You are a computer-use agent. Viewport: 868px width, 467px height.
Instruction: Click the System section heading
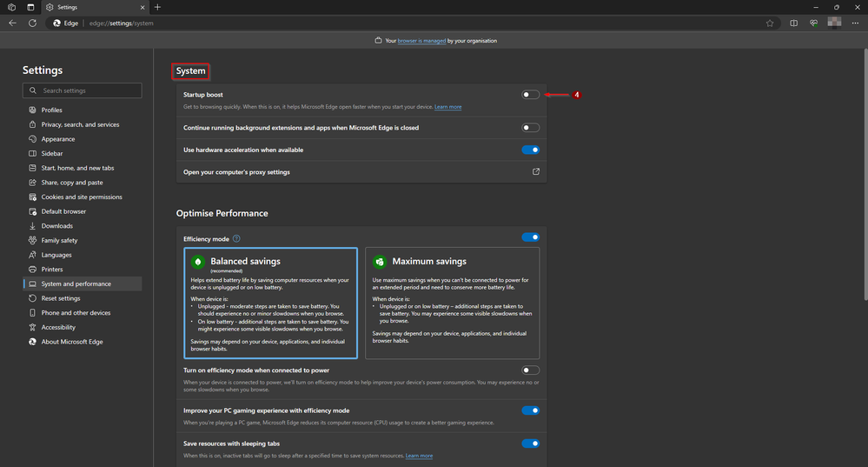(x=190, y=71)
